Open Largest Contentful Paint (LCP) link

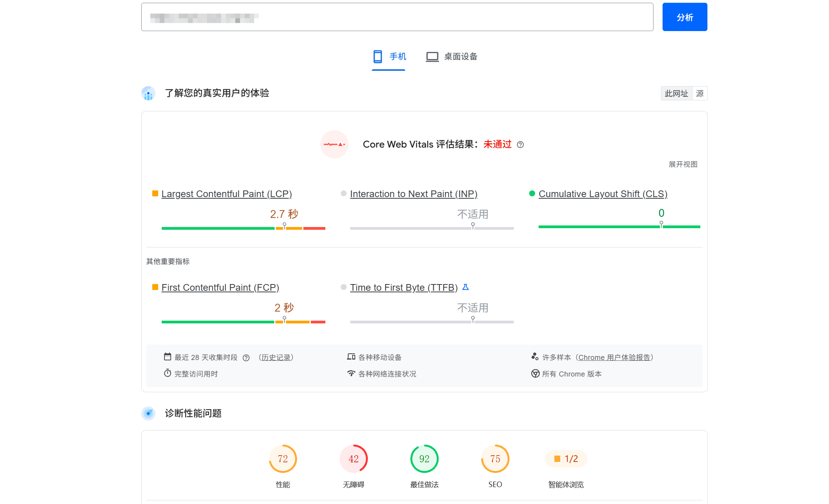pos(227,194)
